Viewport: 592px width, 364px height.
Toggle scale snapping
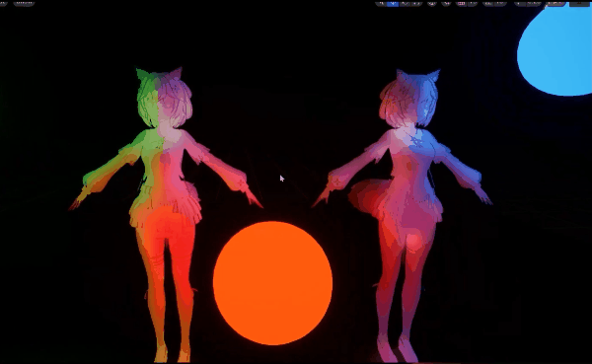point(520,3)
